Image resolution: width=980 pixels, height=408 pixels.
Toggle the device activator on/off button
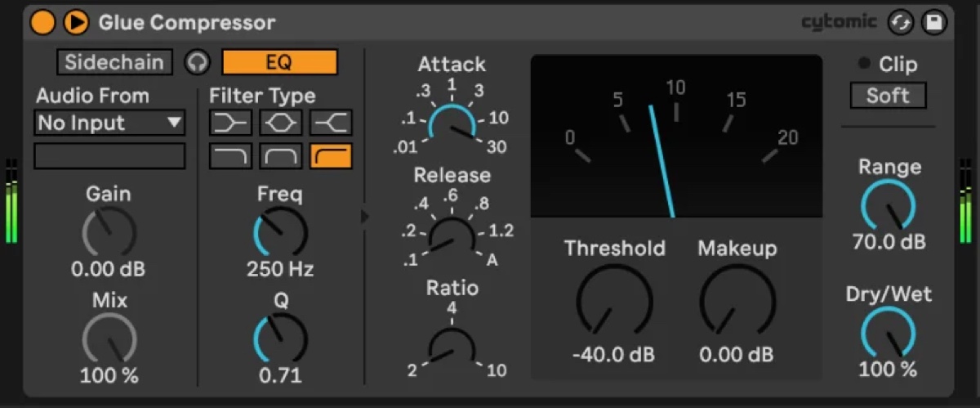tap(42, 23)
